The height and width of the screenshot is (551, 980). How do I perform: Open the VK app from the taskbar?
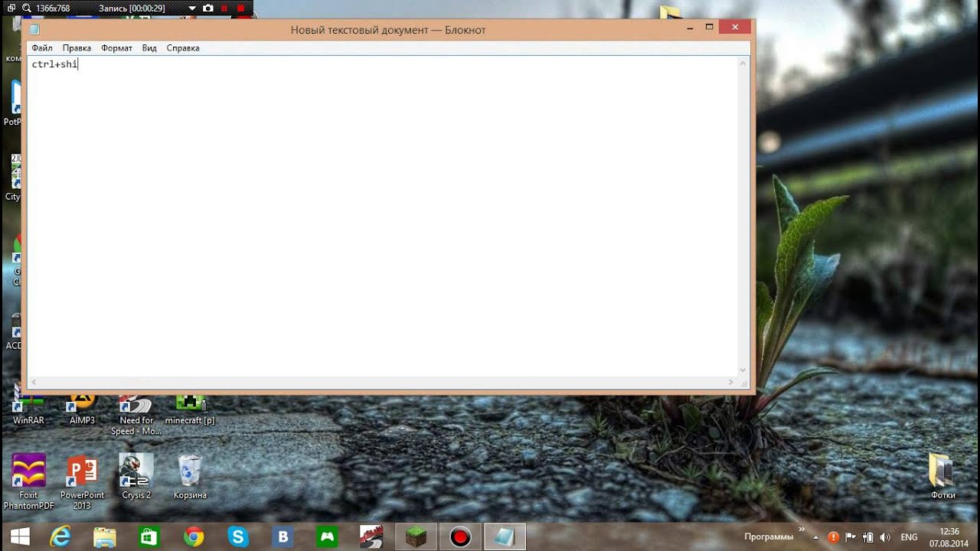(x=283, y=536)
